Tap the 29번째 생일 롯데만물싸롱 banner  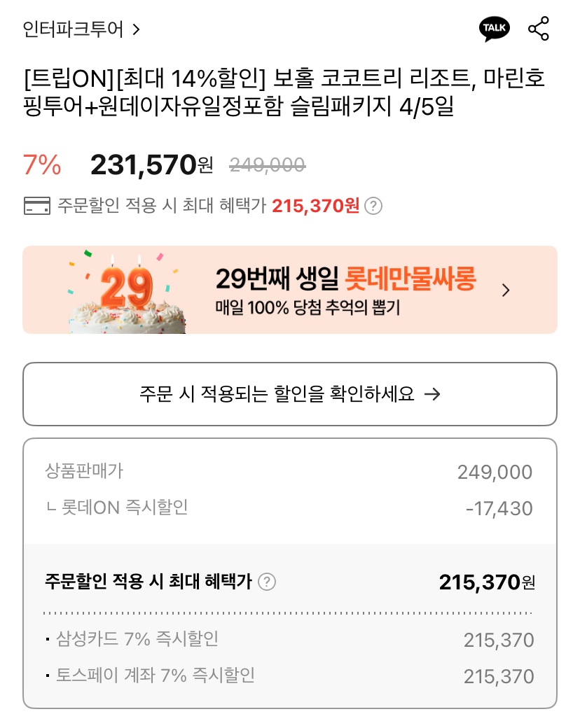click(290, 290)
